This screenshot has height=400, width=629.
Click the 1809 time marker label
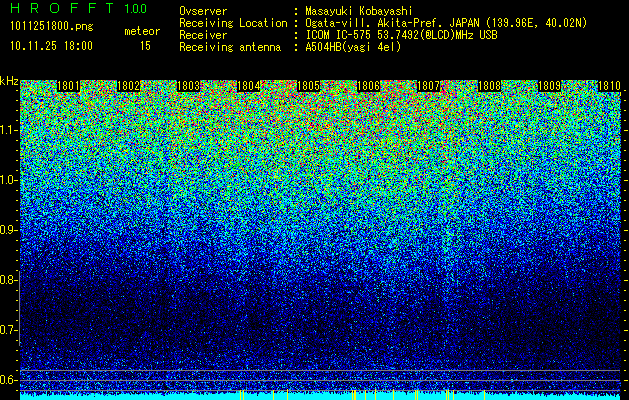[x=549, y=86]
